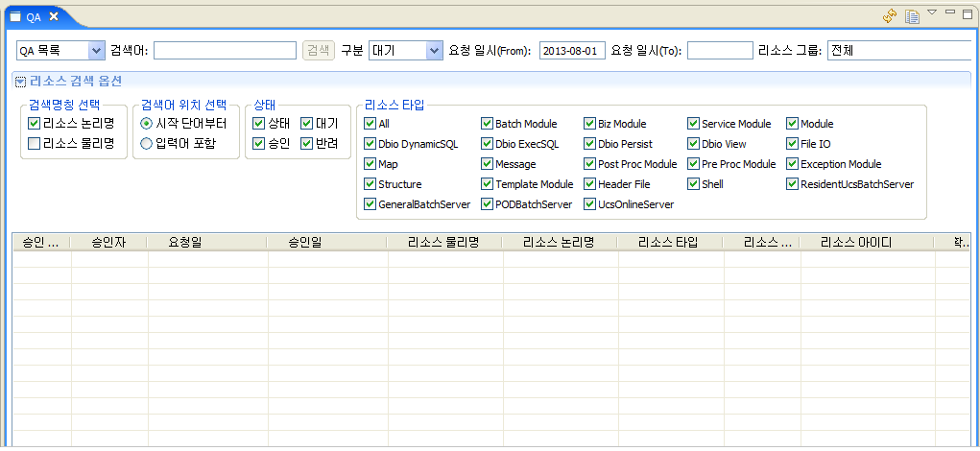Click the 리소스 물리명 column header

pyautogui.click(x=442, y=243)
